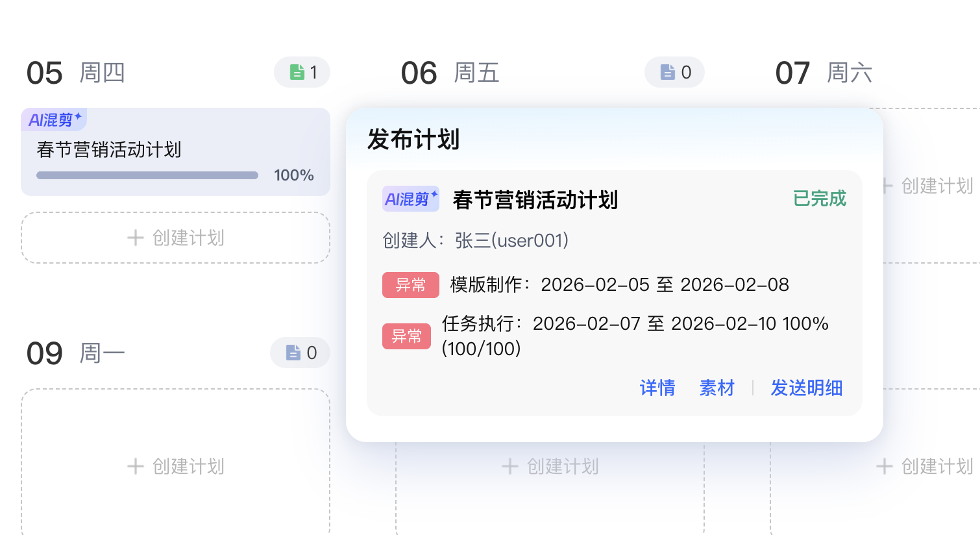
Task: Select the 05 周四 date header
Action: coord(75,73)
